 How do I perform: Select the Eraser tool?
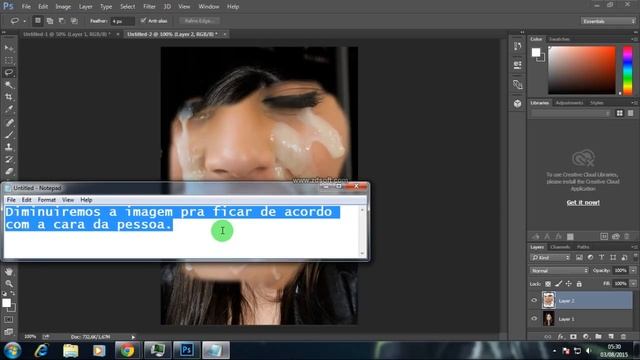tap(9, 171)
